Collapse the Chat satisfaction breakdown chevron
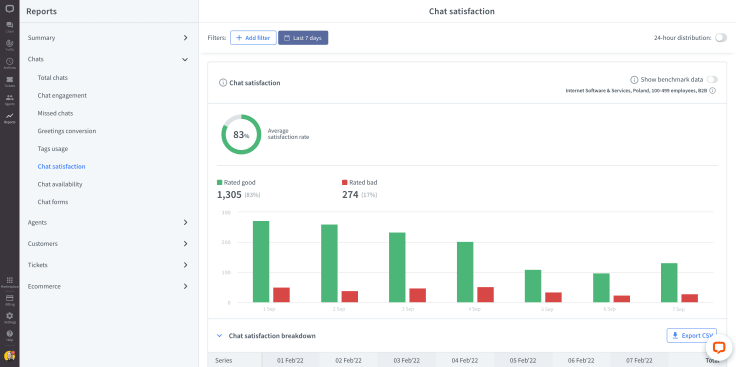Viewport: 736px width, 367px height. (219, 336)
